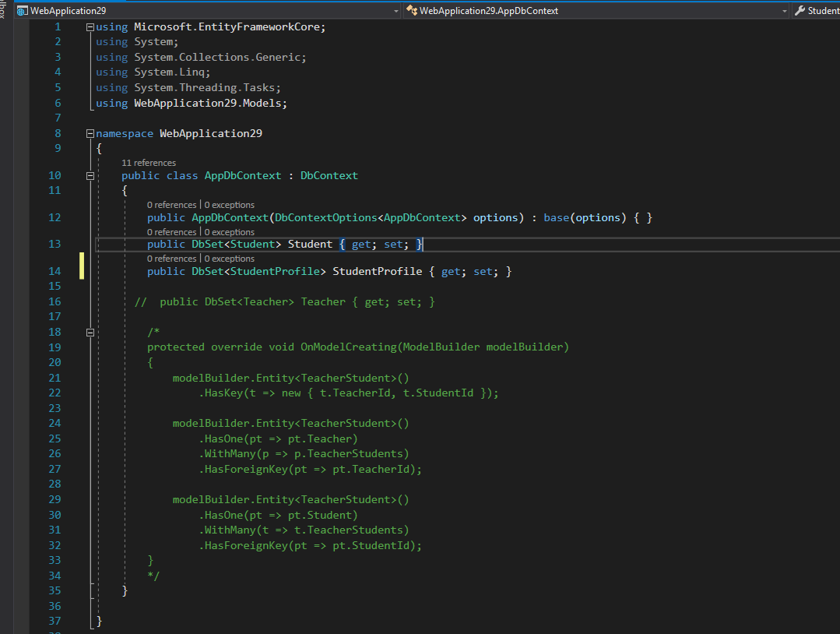Collapse the commented OnModelCreating block

tap(90, 332)
